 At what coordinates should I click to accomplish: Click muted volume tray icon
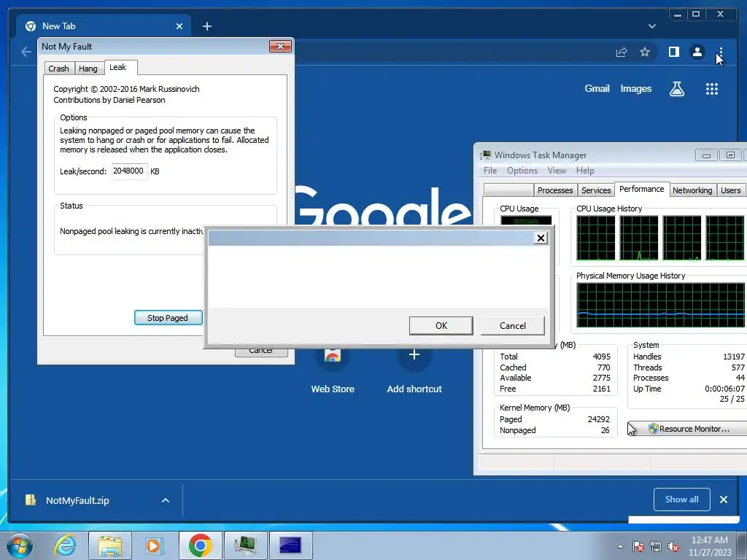pyautogui.click(x=673, y=546)
